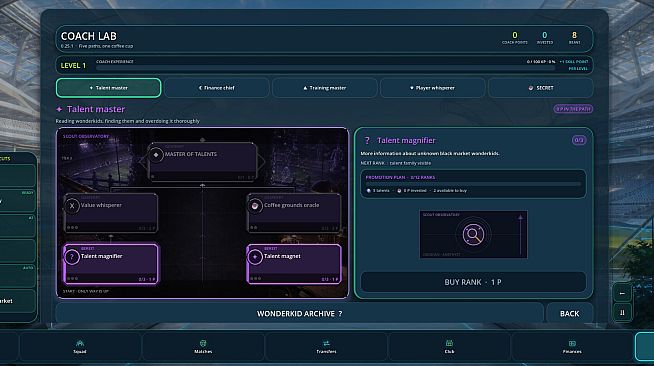This screenshot has width=654, height=366.
Task: Open the Talent master path tab
Action: click(108, 88)
